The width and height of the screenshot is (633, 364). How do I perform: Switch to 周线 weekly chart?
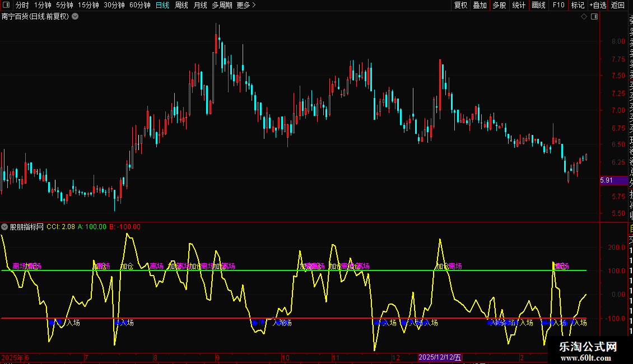pyautogui.click(x=181, y=5)
